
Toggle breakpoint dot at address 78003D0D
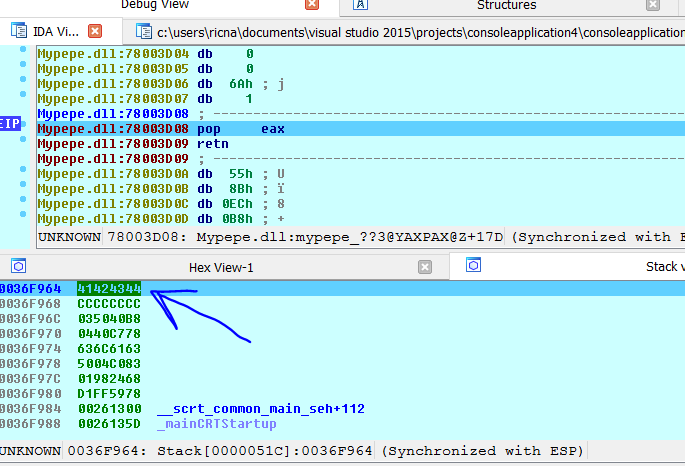tap(22, 219)
